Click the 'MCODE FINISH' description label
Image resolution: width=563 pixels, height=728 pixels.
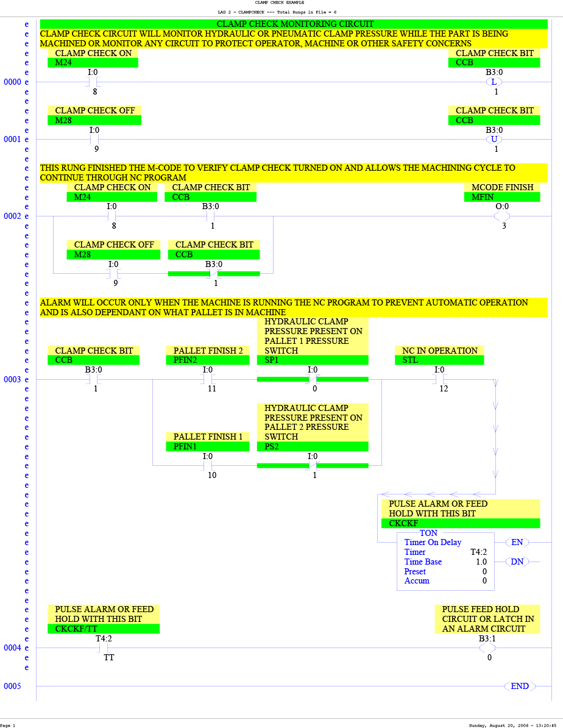click(x=503, y=187)
